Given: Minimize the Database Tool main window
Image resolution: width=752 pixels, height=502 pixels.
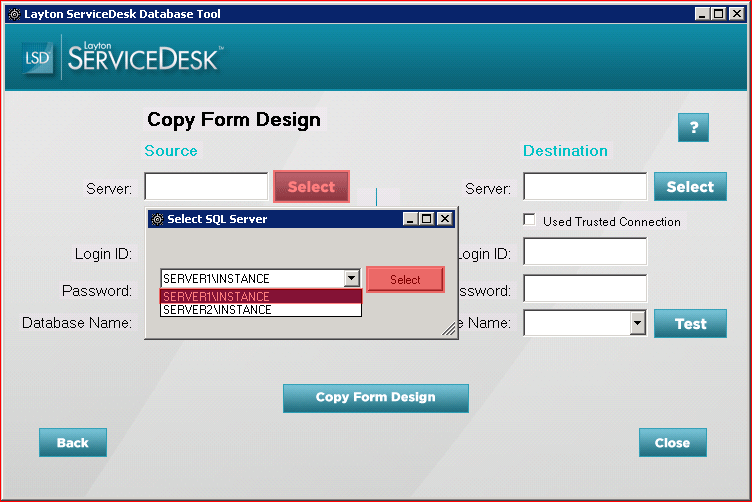Looking at the screenshot, I should [x=702, y=13].
